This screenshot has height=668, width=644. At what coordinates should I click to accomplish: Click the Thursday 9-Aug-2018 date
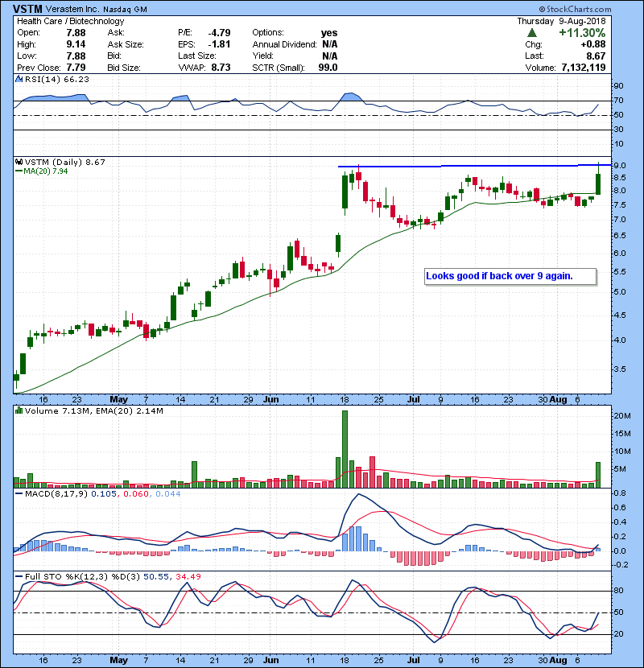coord(561,21)
